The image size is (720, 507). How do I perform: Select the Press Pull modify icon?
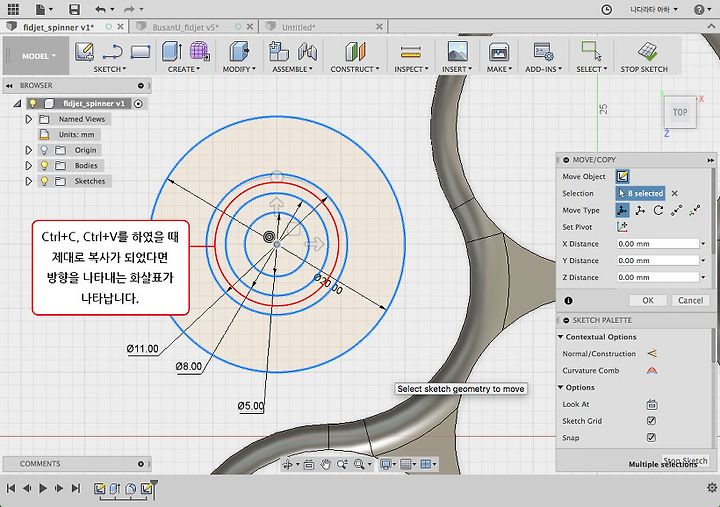point(239,51)
